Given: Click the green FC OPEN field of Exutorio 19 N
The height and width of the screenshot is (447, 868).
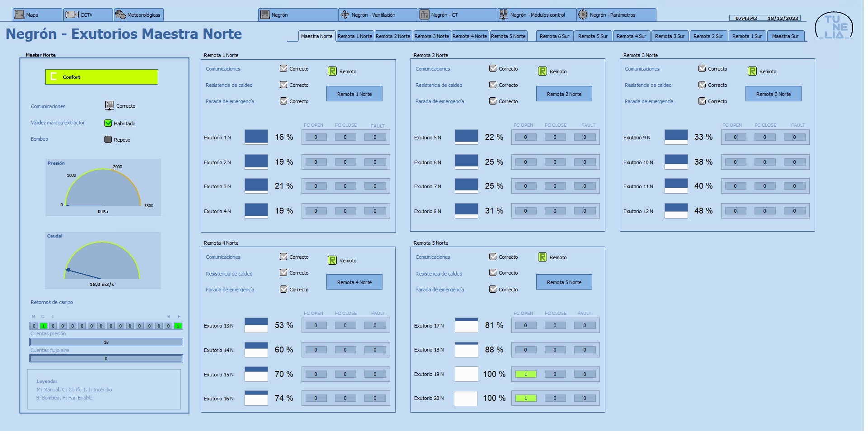Looking at the screenshot, I should pos(525,374).
